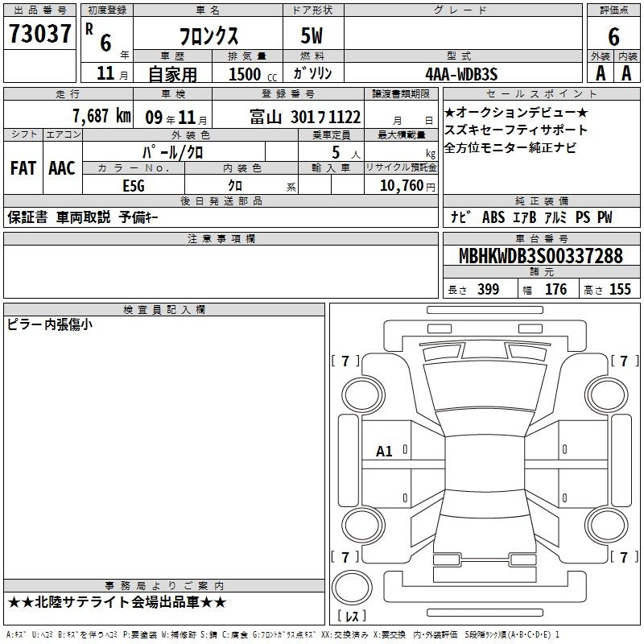
Task: Click the inspector note ピラー内張傷小
Action: (x=50, y=324)
